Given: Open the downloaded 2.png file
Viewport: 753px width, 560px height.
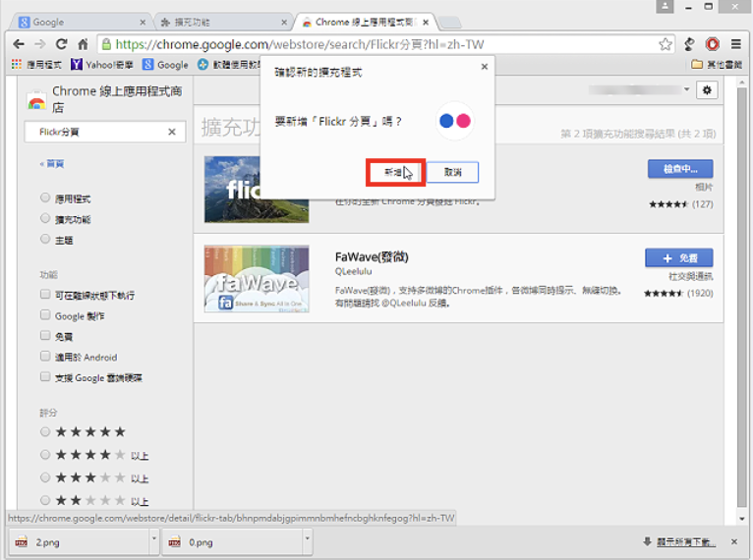Looking at the screenshot, I should 80,542.
